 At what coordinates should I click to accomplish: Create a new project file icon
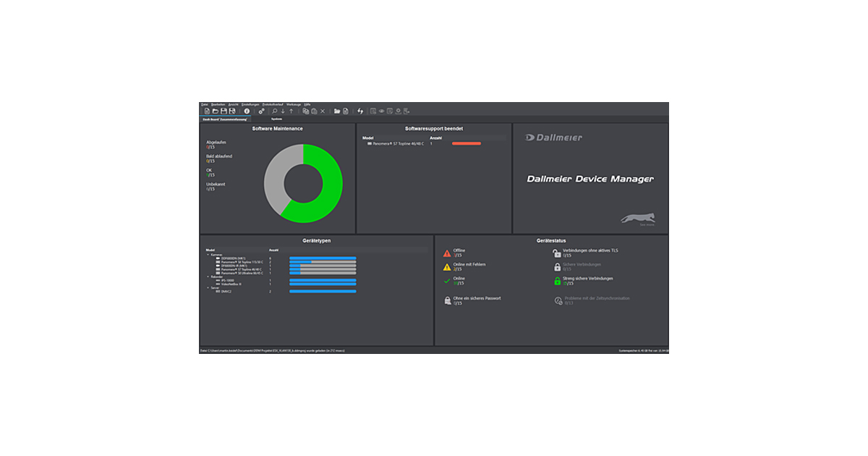207,111
